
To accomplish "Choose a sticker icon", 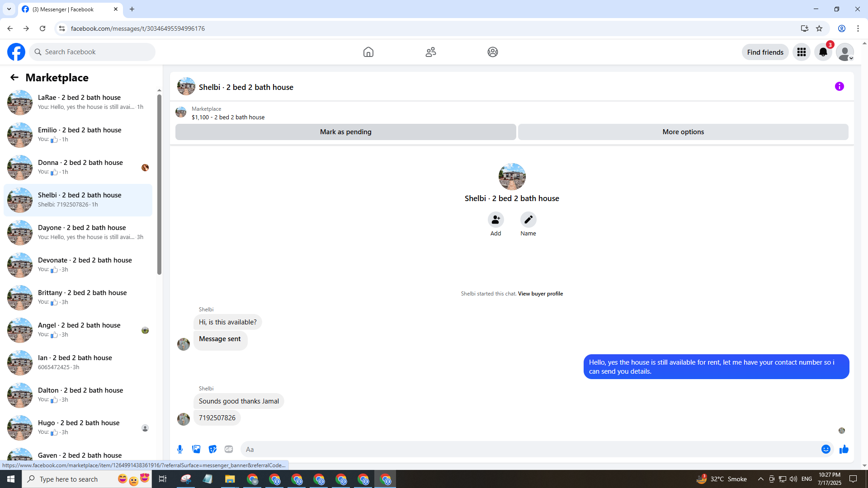I will point(212,449).
